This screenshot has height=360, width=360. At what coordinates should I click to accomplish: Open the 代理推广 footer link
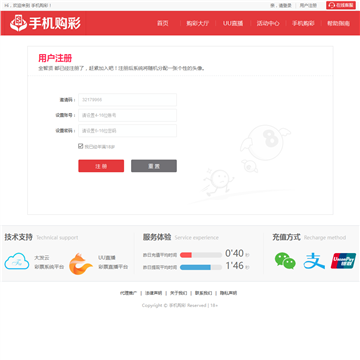pyautogui.click(x=128, y=293)
